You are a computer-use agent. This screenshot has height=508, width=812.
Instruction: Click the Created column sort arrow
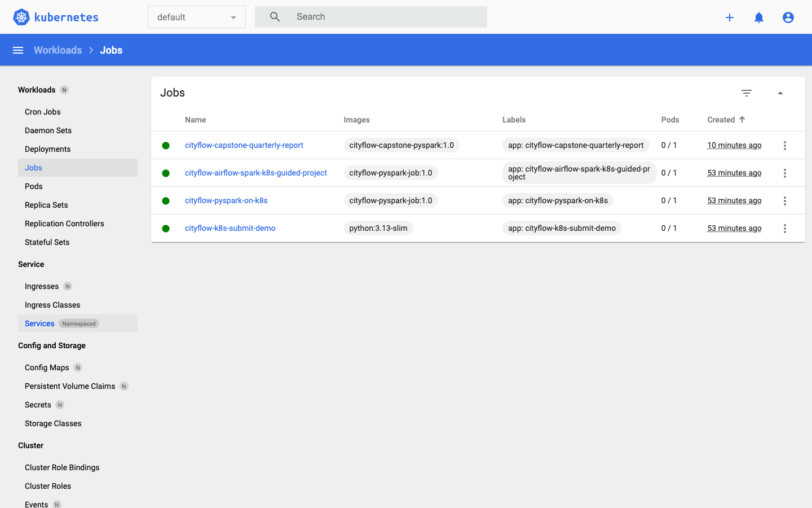[x=742, y=120]
